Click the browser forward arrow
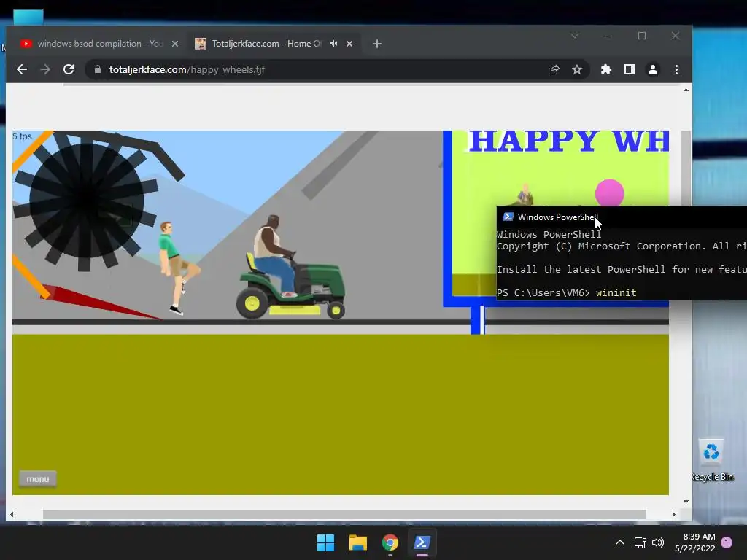This screenshot has width=747, height=560. [45, 69]
